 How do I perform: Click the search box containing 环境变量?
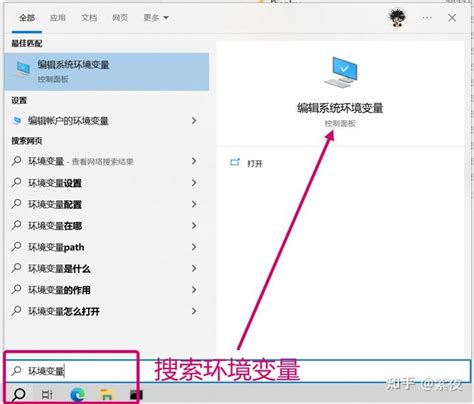coord(71,371)
